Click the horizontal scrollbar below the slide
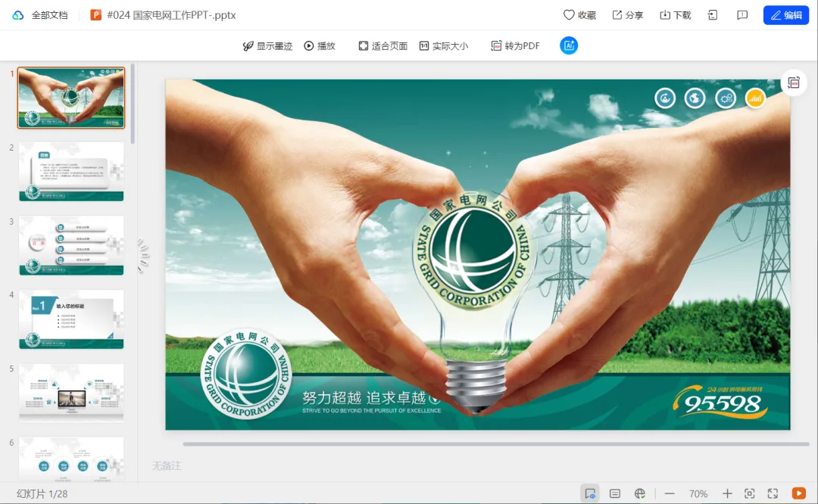The image size is (818, 504). 495,444
